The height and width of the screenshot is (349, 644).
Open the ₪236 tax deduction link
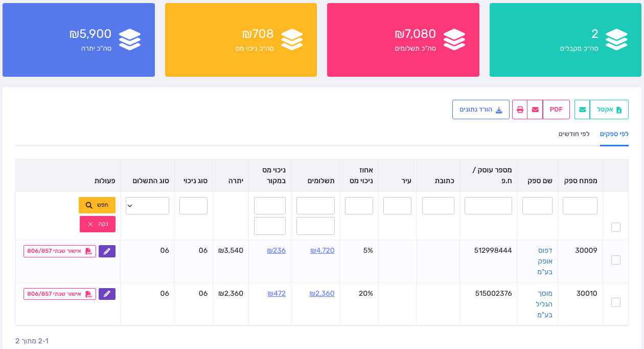(x=277, y=251)
